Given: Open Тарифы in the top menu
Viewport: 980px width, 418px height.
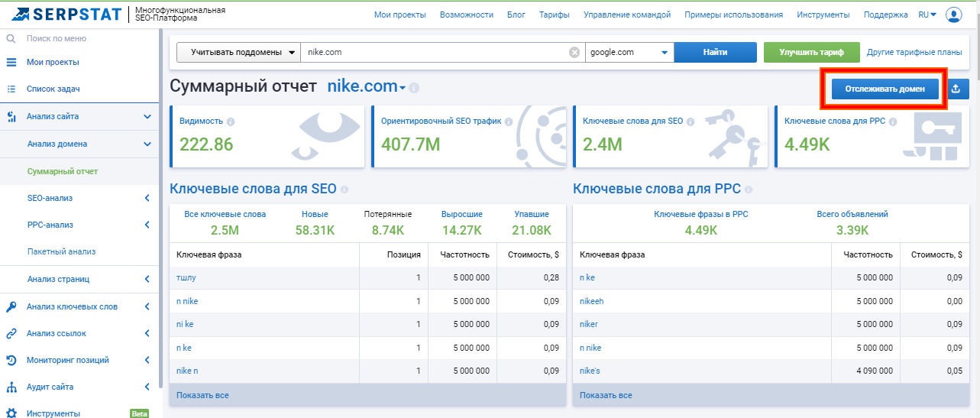Looking at the screenshot, I should tap(554, 15).
